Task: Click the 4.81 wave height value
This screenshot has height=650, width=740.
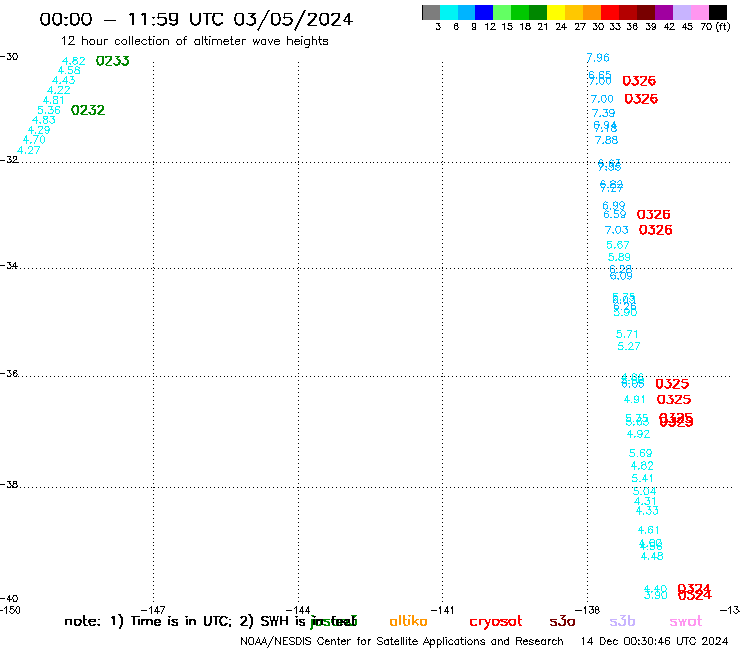Action: (x=53, y=100)
